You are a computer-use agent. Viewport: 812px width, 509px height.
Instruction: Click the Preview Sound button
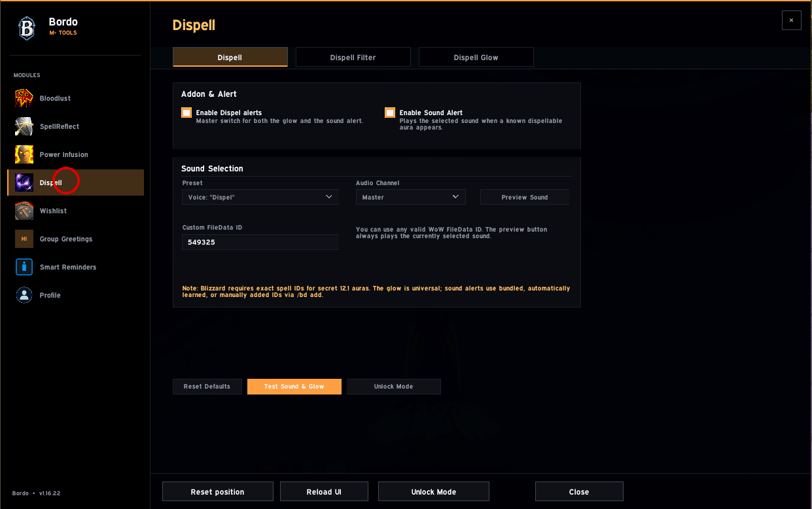[x=525, y=197]
